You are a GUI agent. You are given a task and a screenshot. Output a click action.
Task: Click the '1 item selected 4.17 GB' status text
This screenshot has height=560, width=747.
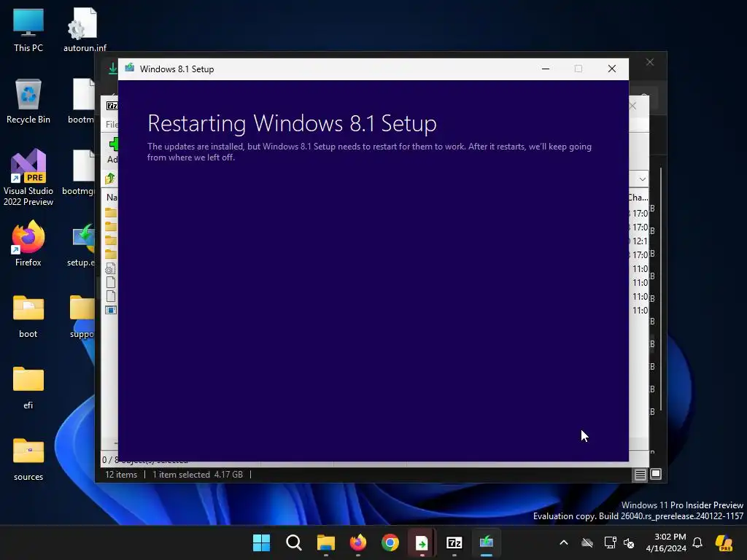point(197,474)
